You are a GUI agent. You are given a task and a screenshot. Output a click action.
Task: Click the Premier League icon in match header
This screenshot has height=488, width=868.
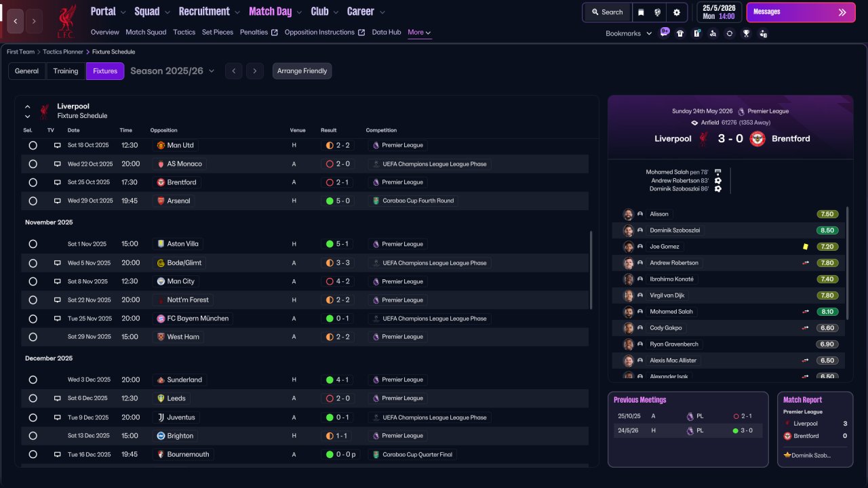[x=741, y=111]
